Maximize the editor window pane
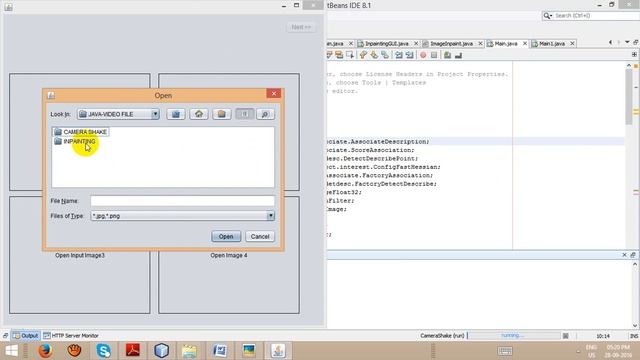Image resolution: width=640 pixels, height=360 pixels. [636, 42]
